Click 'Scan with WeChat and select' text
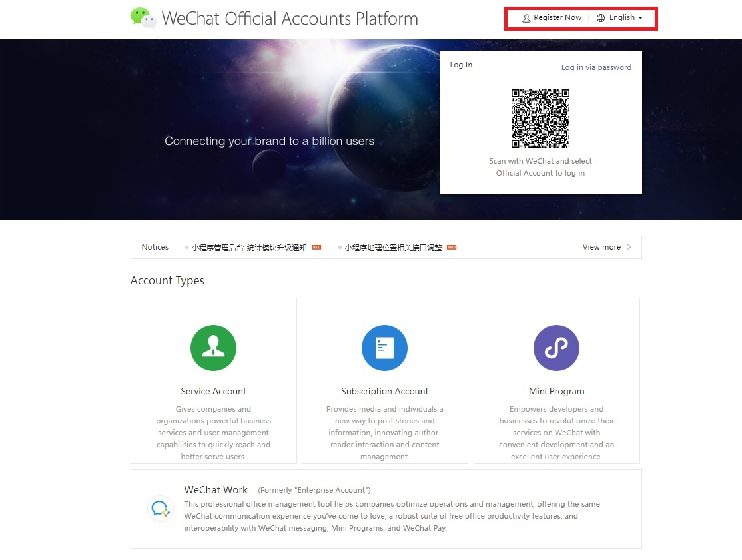Image resolution: width=742 pixels, height=560 pixels. tap(540, 161)
